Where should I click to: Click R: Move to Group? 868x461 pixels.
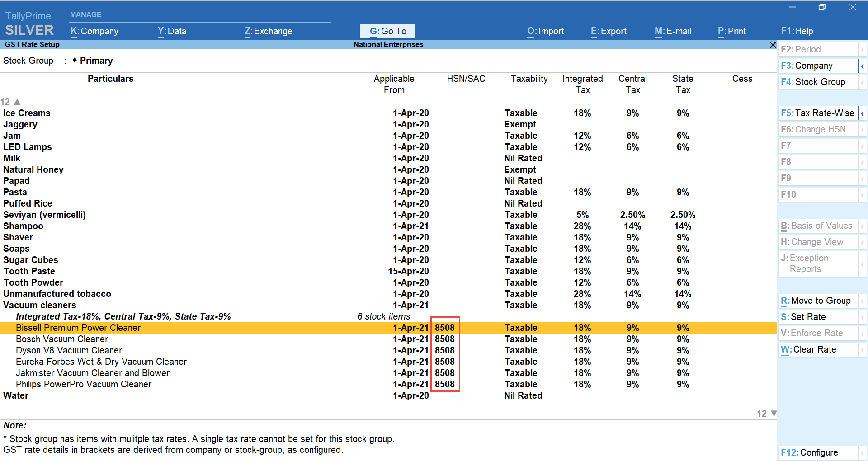pyautogui.click(x=818, y=301)
